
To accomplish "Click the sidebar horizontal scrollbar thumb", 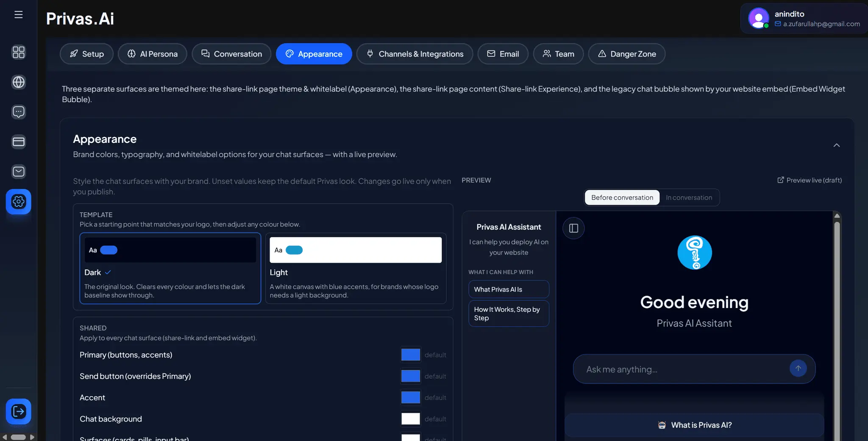I will pyautogui.click(x=18, y=437).
